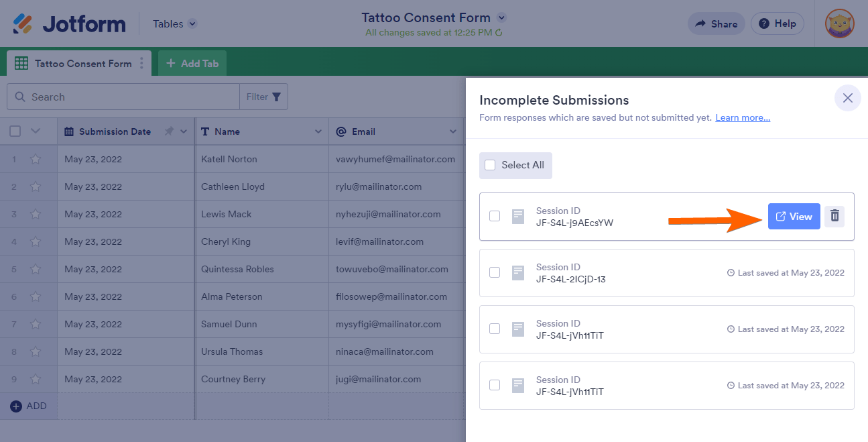Click the ADD row plus icon
Image resolution: width=868 pixels, height=442 pixels.
coord(16,406)
